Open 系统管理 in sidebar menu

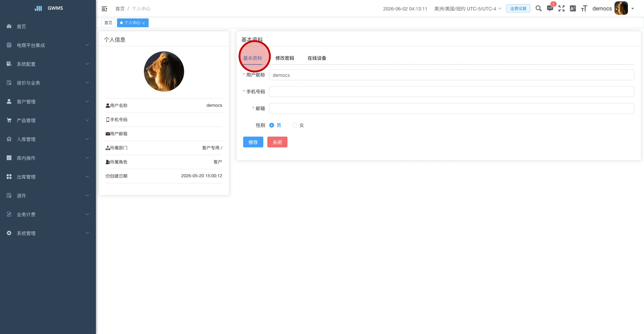(x=48, y=233)
